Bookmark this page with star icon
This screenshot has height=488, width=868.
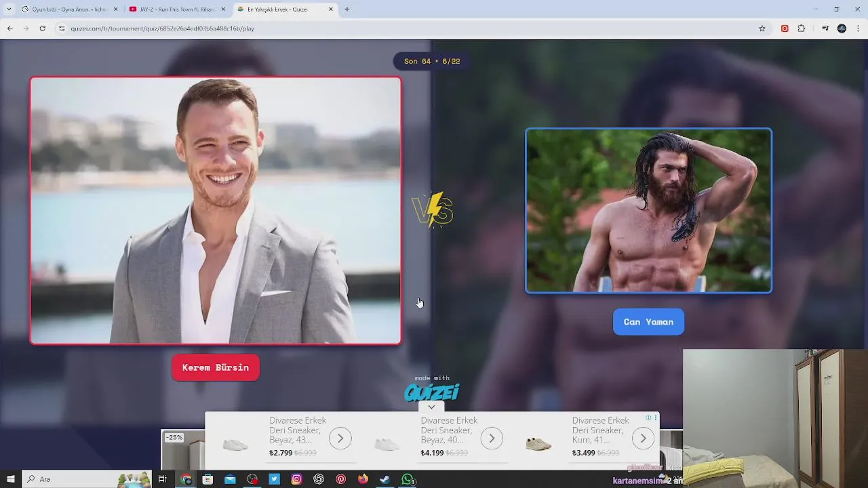[x=762, y=28]
